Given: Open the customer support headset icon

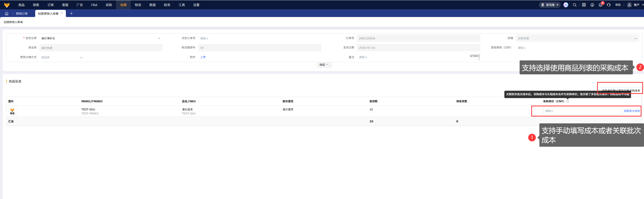Looking at the screenshot, I should [x=609, y=5].
